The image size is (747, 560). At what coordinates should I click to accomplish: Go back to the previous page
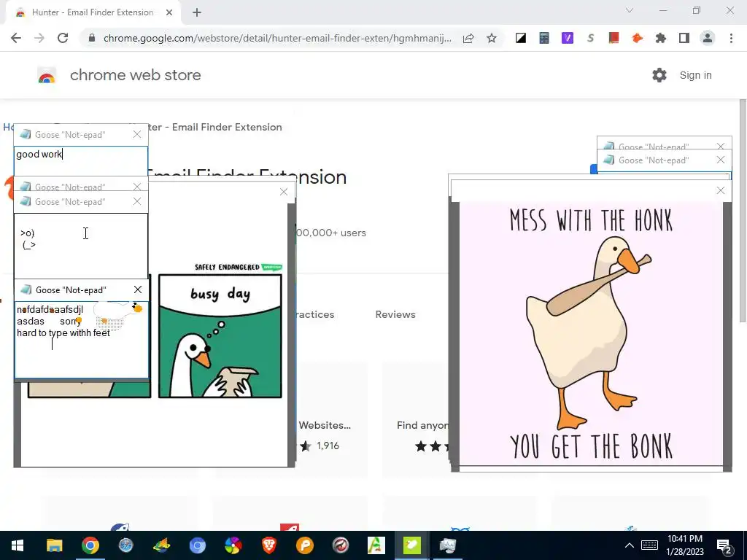point(16,38)
